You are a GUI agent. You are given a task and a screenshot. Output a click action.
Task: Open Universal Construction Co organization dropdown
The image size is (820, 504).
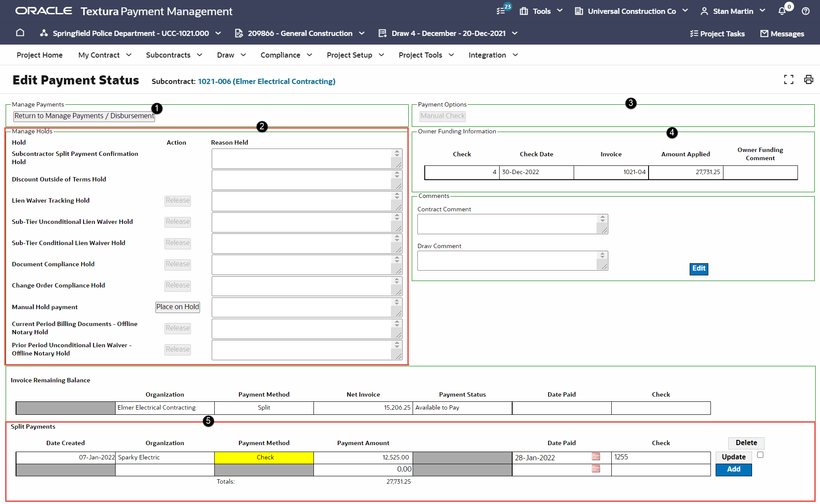pyautogui.click(x=631, y=11)
